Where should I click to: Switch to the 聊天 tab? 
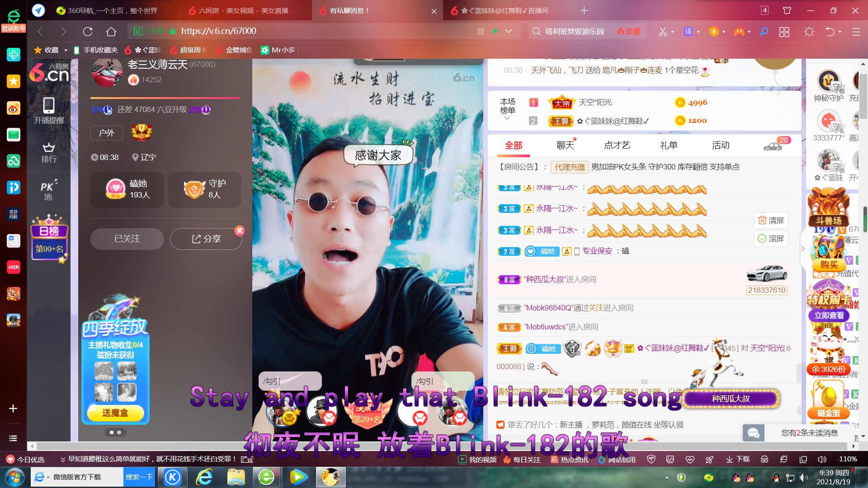(565, 145)
